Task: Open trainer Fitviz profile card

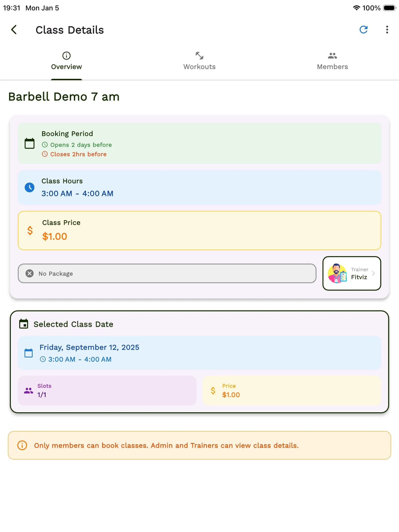Action: pos(352,273)
